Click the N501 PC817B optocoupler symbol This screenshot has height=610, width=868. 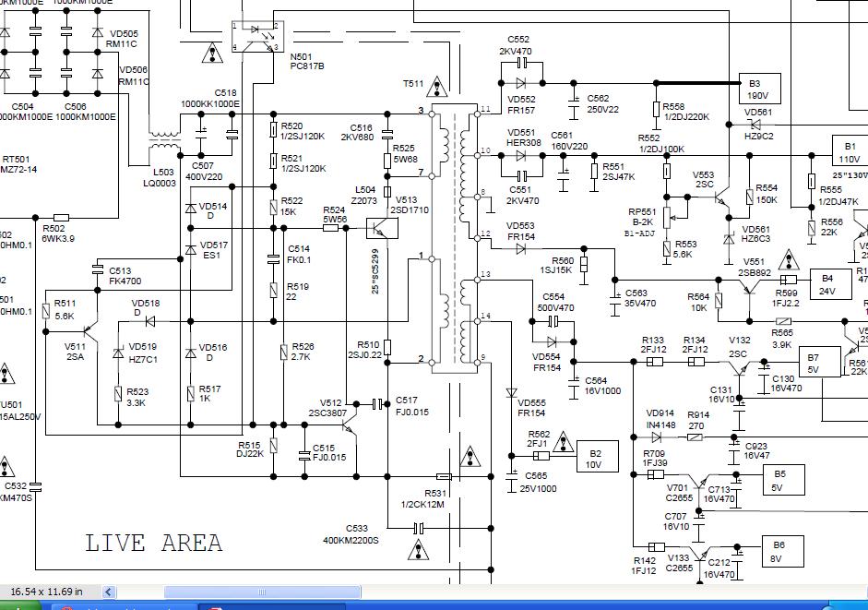[256, 38]
